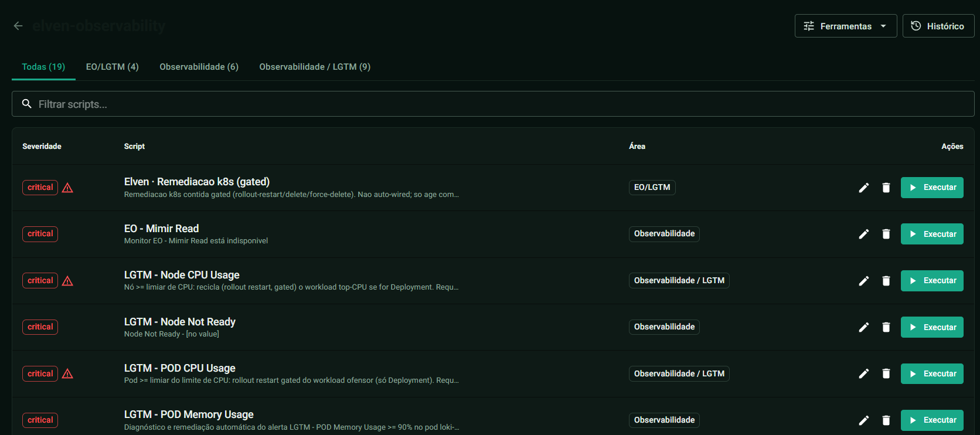980x435 pixels.
Task: Run the LGTM - Node CPU Usage script
Action: (932, 281)
